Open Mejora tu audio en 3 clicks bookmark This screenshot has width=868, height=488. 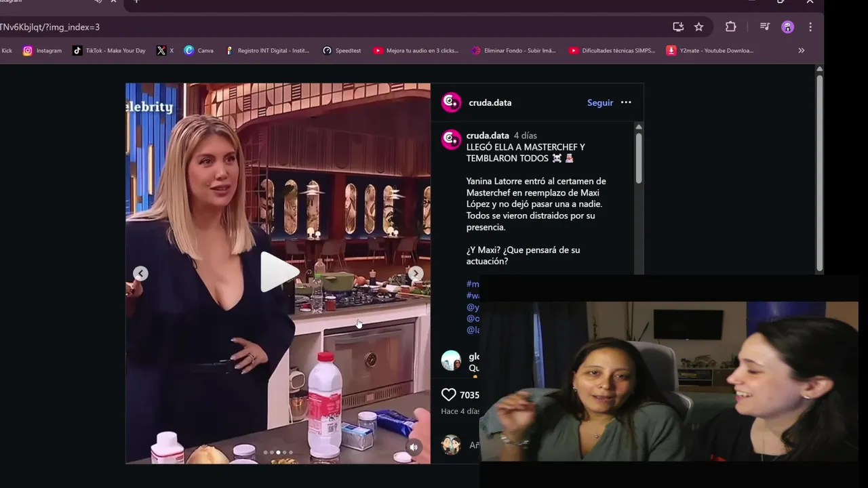point(416,50)
